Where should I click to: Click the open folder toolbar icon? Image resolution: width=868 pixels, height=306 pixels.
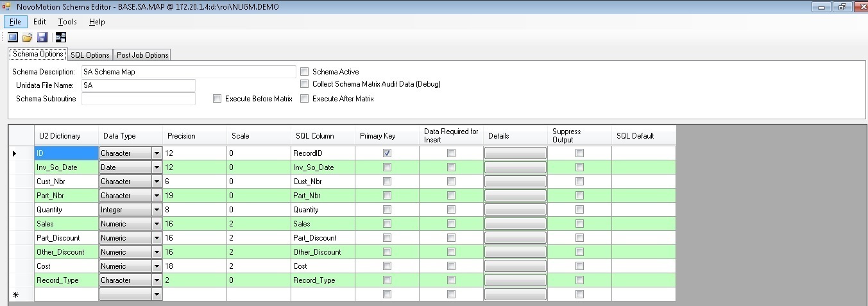(x=28, y=37)
